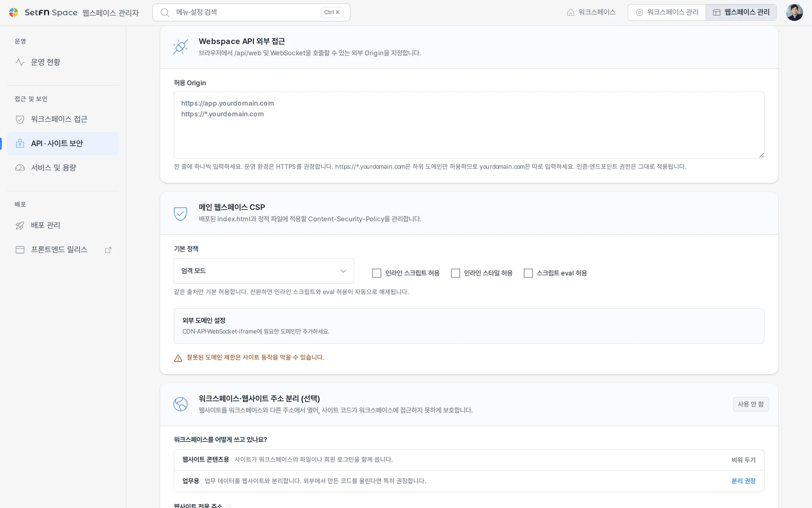This screenshot has height=508, width=812.
Task: Click the home icon beside 워크스페이스
Action: (x=571, y=12)
